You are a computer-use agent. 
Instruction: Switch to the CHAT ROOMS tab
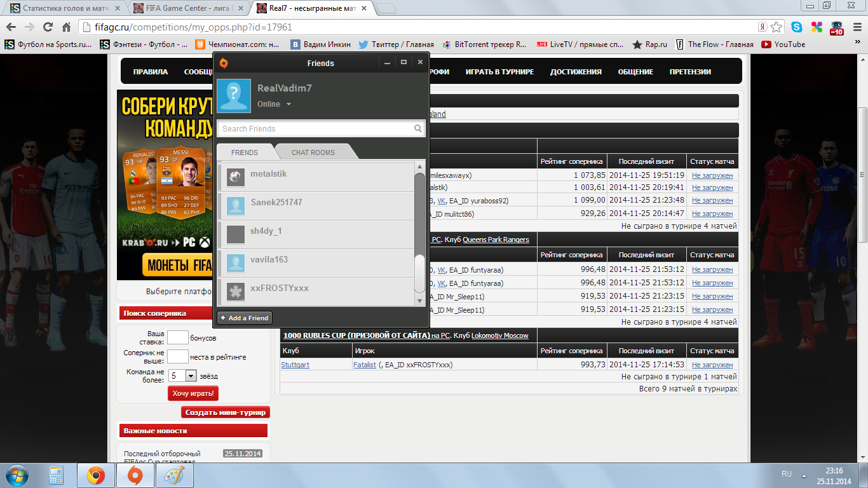click(313, 152)
